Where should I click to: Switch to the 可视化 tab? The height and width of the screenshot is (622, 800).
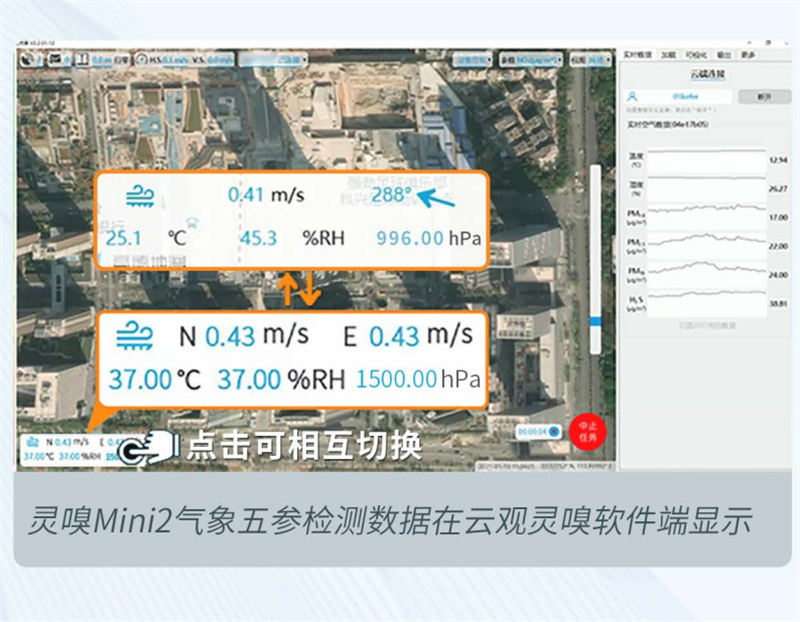click(x=696, y=55)
